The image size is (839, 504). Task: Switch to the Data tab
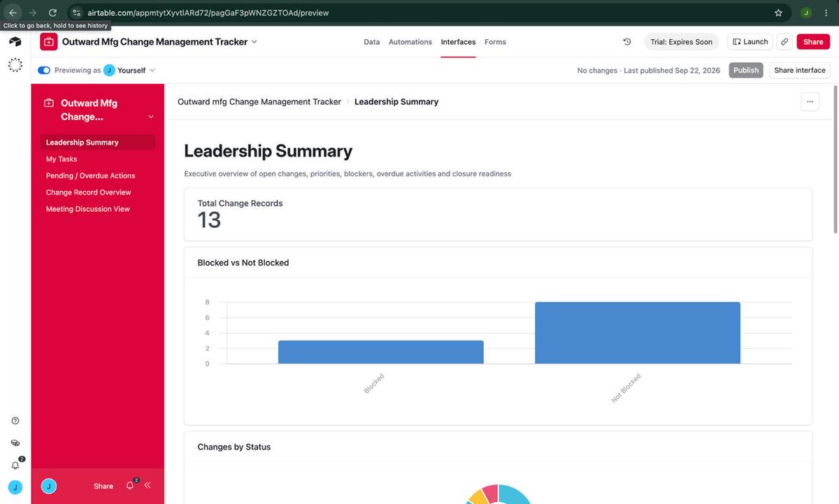click(x=372, y=42)
